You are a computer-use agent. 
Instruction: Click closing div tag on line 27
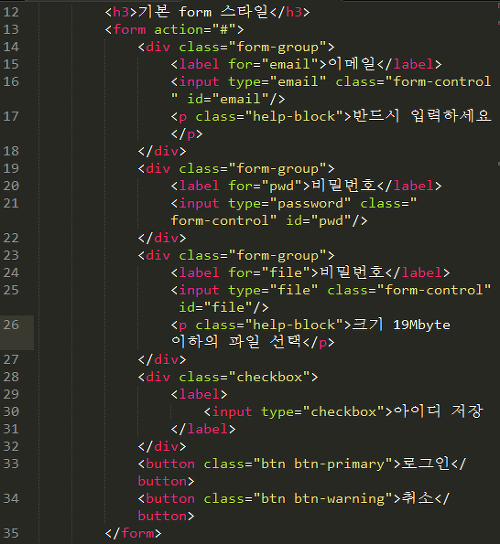(x=162, y=360)
